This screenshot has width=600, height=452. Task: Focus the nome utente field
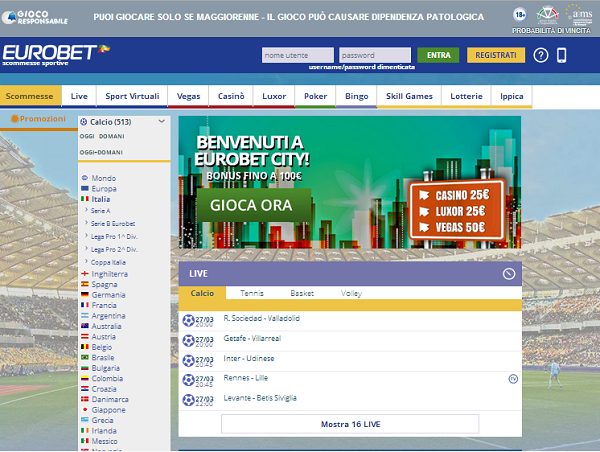click(298, 55)
